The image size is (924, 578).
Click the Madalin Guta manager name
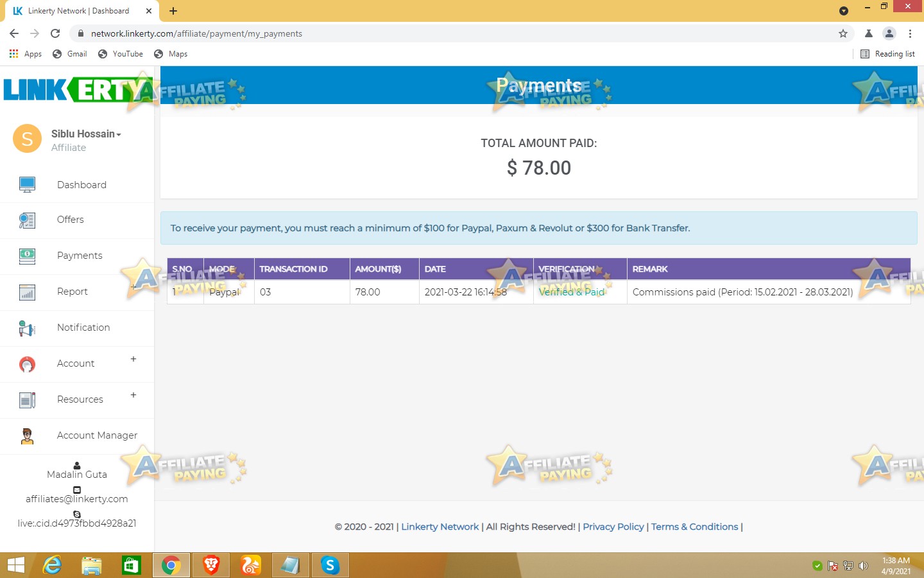[x=77, y=475]
